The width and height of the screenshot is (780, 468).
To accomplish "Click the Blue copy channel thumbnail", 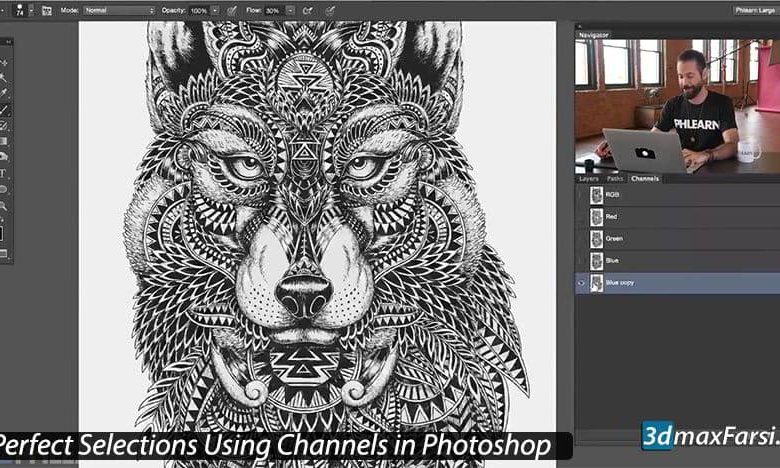I will tap(596, 283).
